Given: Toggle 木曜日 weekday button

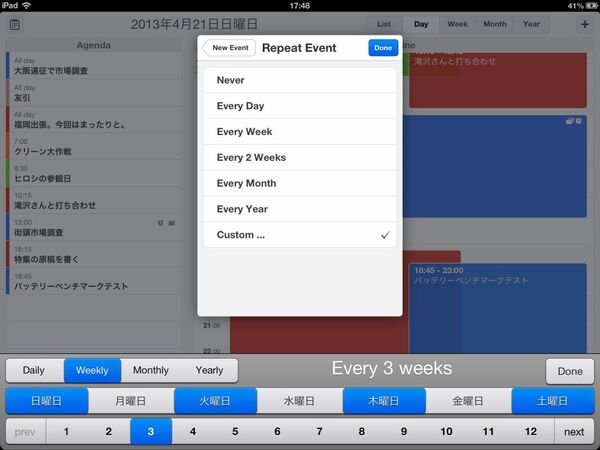Looking at the screenshot, I should tap(384, 401).
